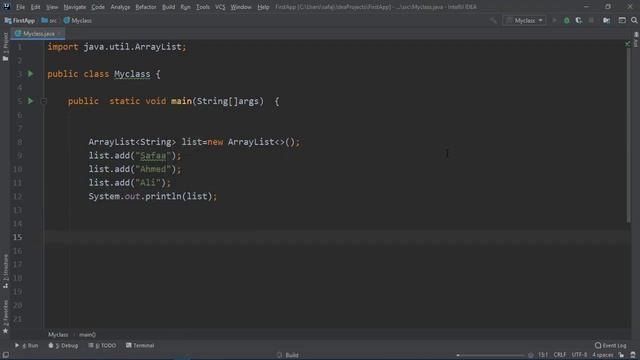This screenshot has width=640, height=360.
Task: Click the string "Ahmed" in code
Action: click(153, 169)
